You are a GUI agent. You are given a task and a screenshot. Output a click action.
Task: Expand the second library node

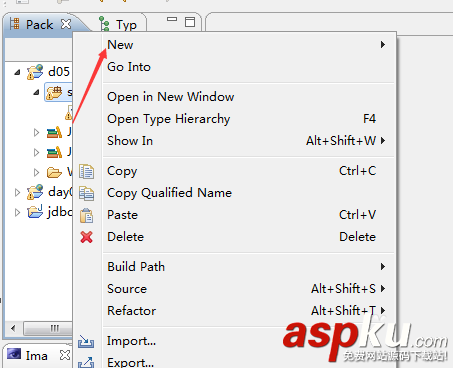click(x=36, y=152)
